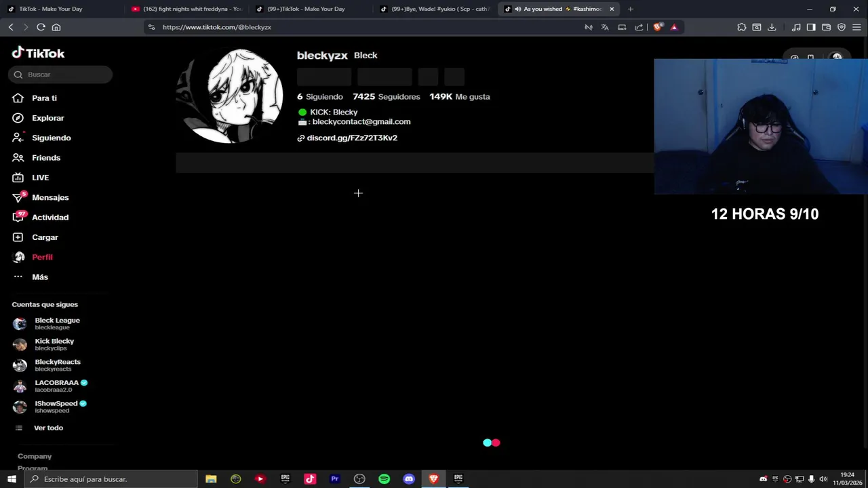Close the As you wished tab
The width and height of the screenshot is (868, 488).
(612, 9)
